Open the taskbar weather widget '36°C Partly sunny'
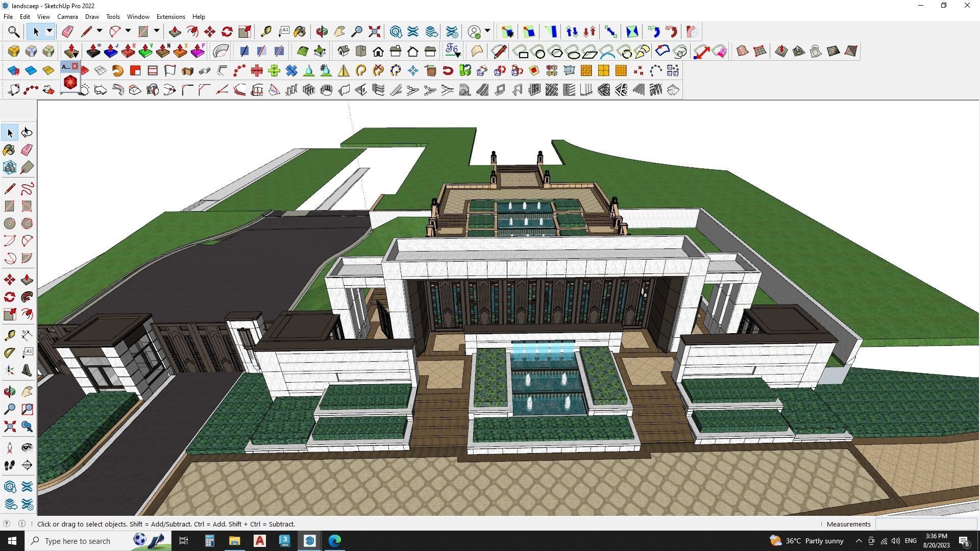Viewport: 980px width, 551px height. [806, 541]
